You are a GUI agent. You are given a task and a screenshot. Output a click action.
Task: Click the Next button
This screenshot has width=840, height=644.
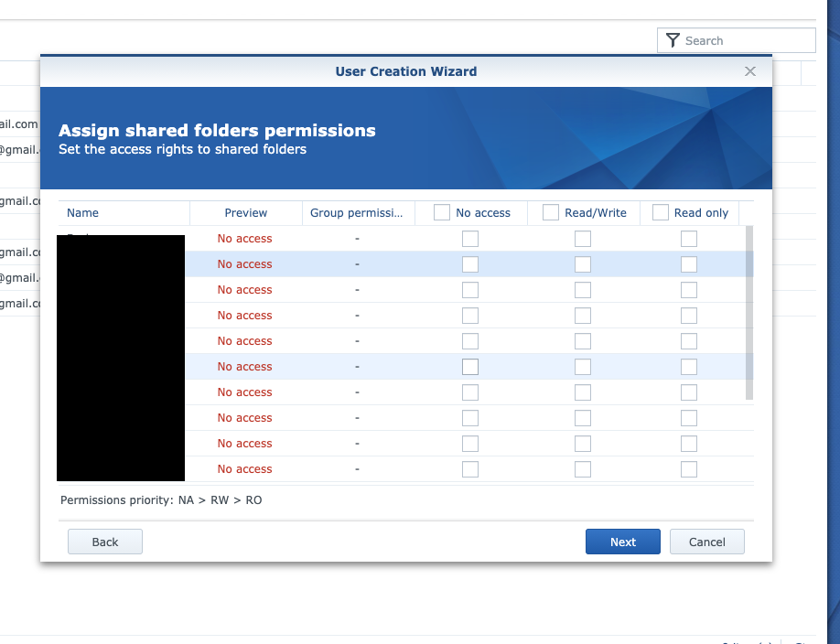pyautogui.click(x=622, y=542)
